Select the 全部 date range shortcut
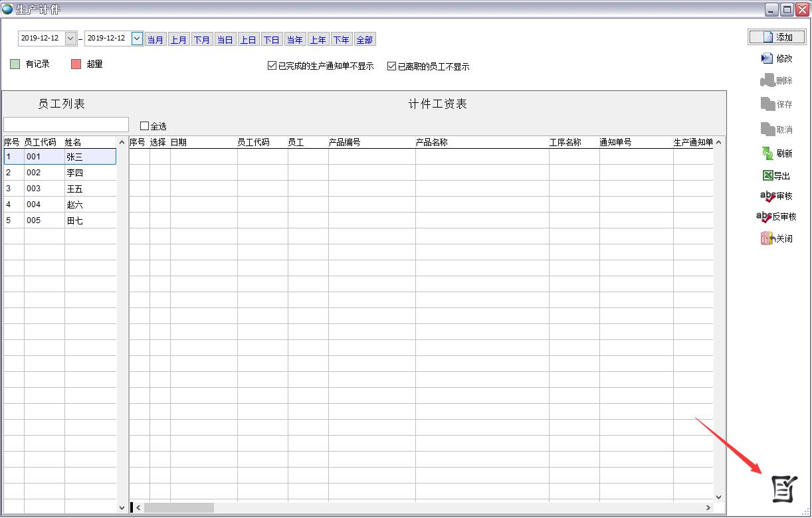This screenshot has width=812, height=518. (364, 40)
